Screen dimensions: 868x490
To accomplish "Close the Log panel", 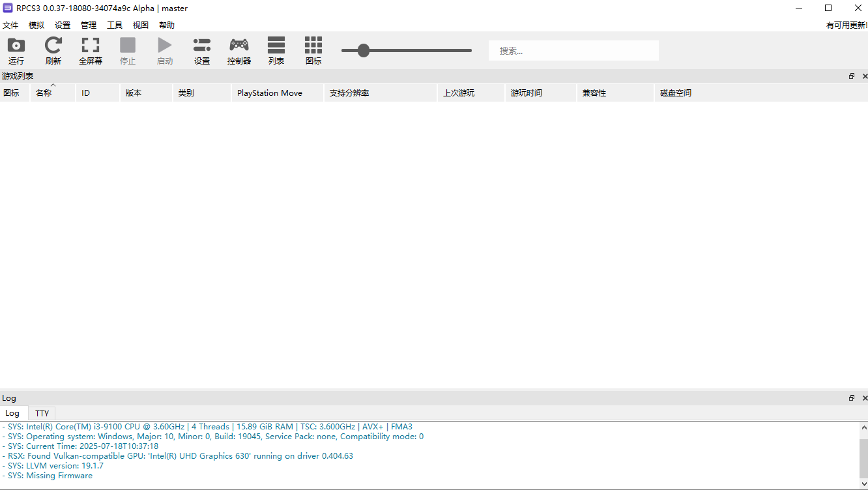I will click(865, 397).
